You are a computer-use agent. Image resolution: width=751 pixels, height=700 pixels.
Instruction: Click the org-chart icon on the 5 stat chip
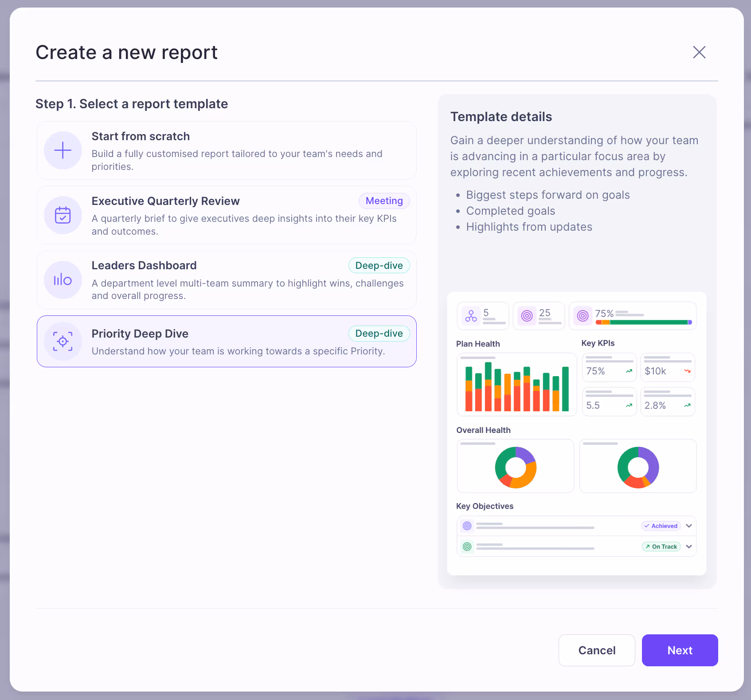[x=471, y=315]
